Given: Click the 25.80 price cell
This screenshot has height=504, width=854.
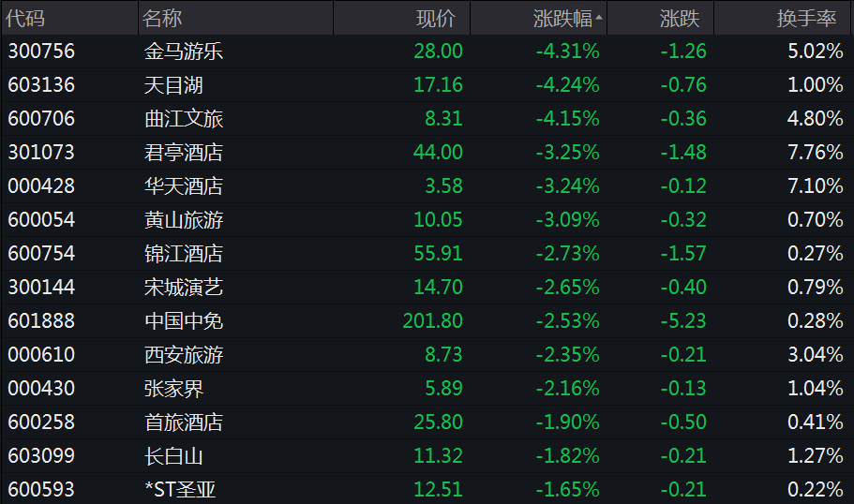Looking at the screenshot, I should coord(438,422).
